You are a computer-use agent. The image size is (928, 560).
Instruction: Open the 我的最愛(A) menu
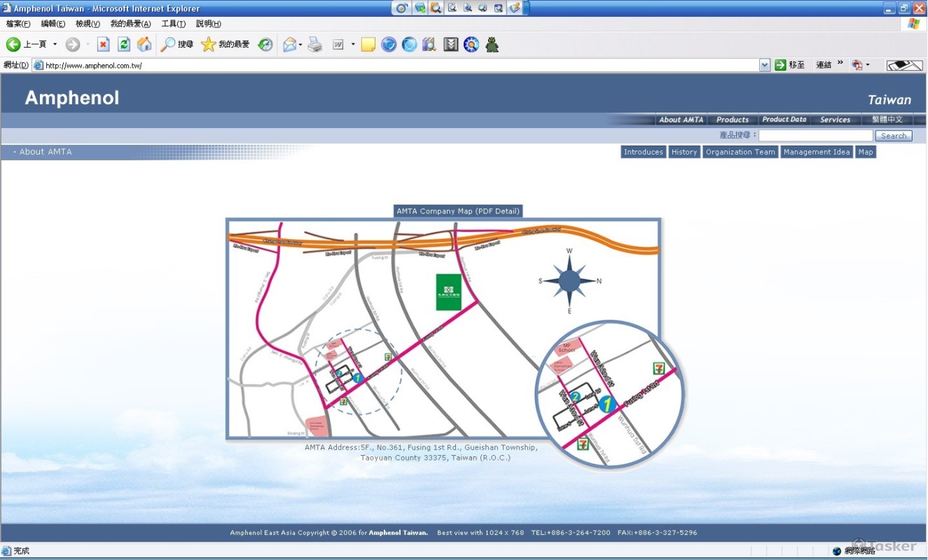[130, 24]
